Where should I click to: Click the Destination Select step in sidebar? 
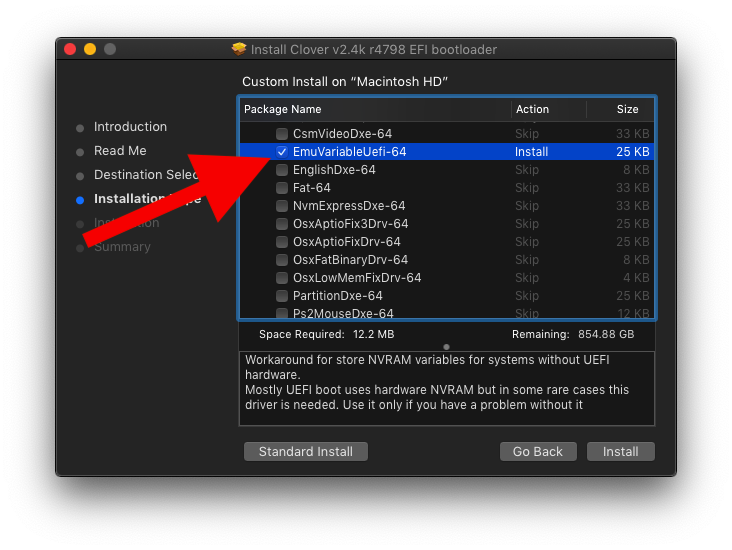coord(146,175)
